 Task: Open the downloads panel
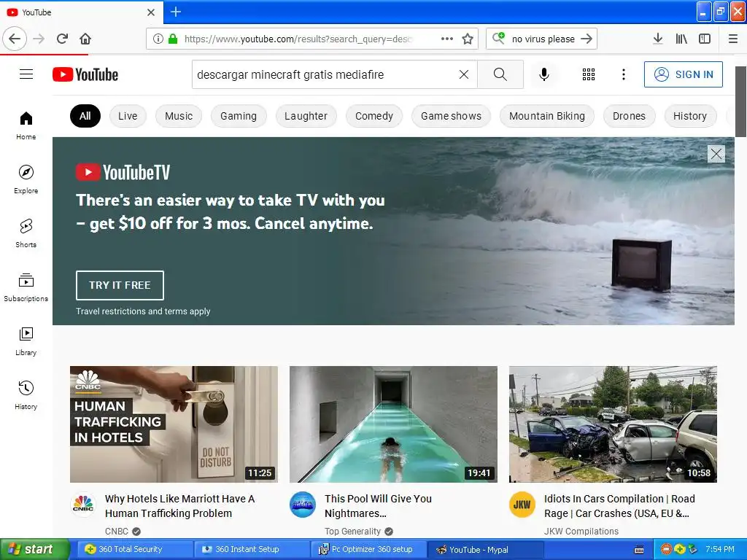[658, 39]
